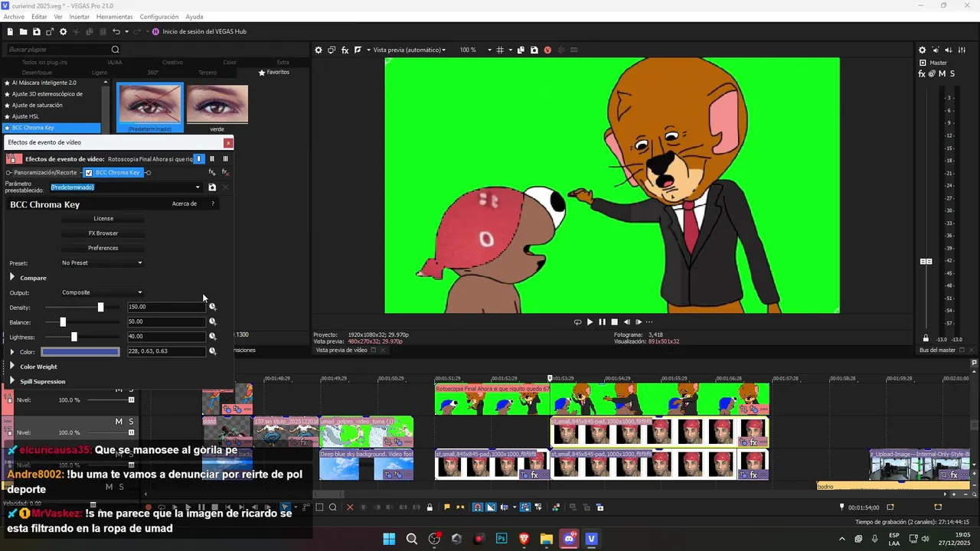
Task: Save the preset with the disk icon
Action: point(212,187)
